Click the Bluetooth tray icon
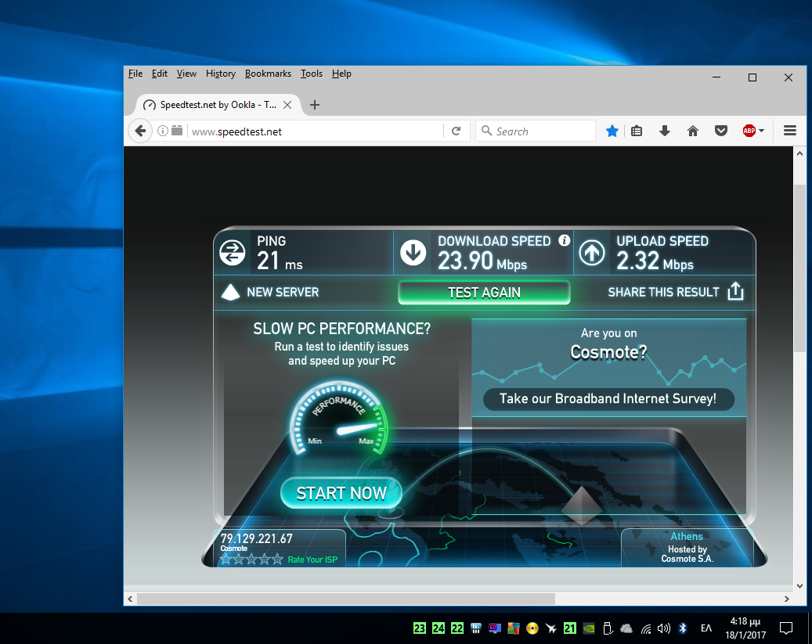 [x=683, y=628]
